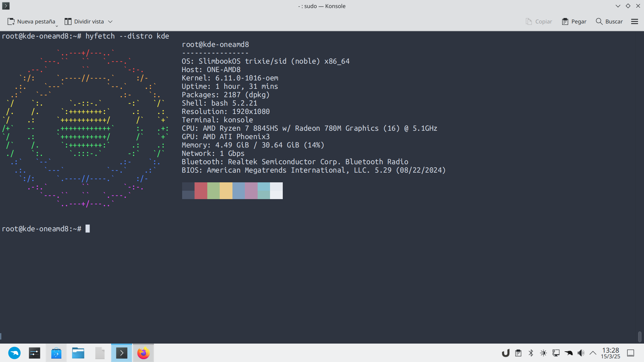This screenshot has width=644, height=362.
Task: Open the clock showing 13:28
Action: (x=610, y=353)
